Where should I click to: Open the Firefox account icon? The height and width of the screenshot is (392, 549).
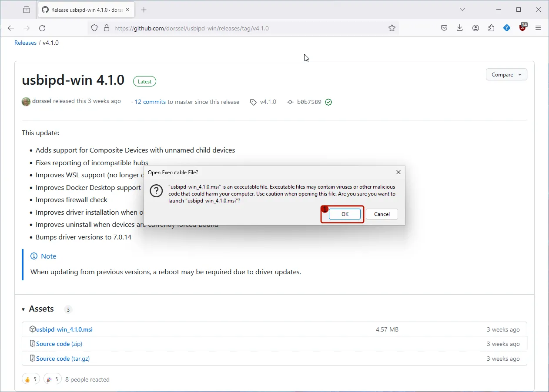(x=475, y=27)
